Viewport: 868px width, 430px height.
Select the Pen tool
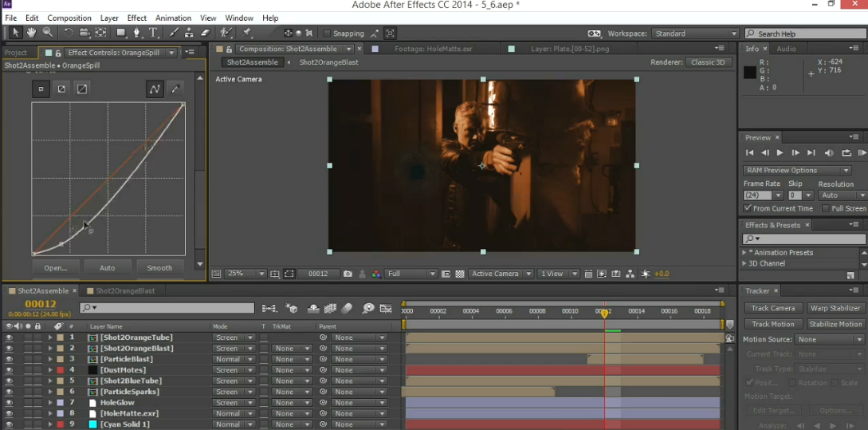pyautogui.click(x=137, y=33)
